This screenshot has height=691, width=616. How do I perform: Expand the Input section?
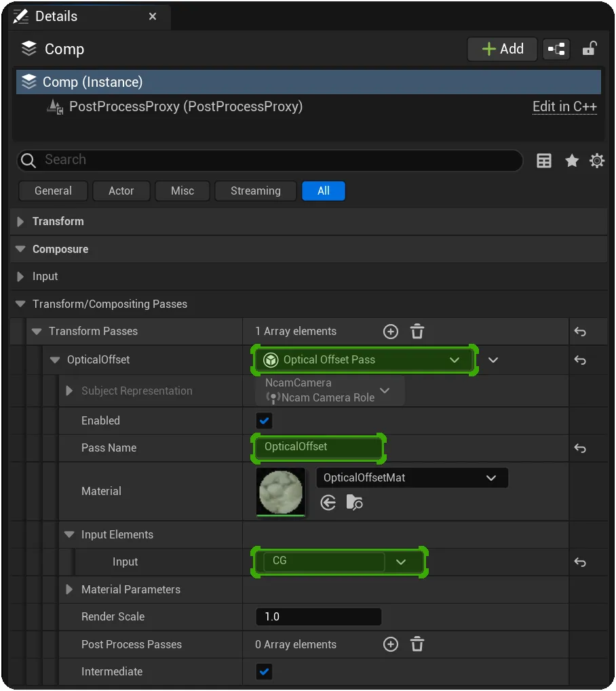point(20,277)
